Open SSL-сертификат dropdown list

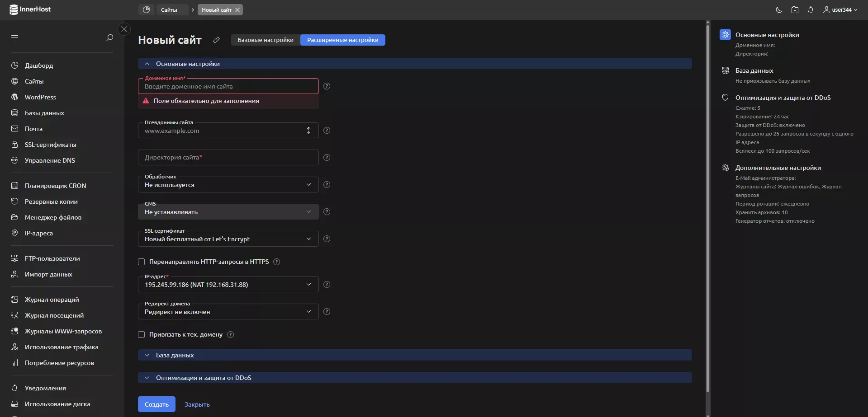click(228, 239)
